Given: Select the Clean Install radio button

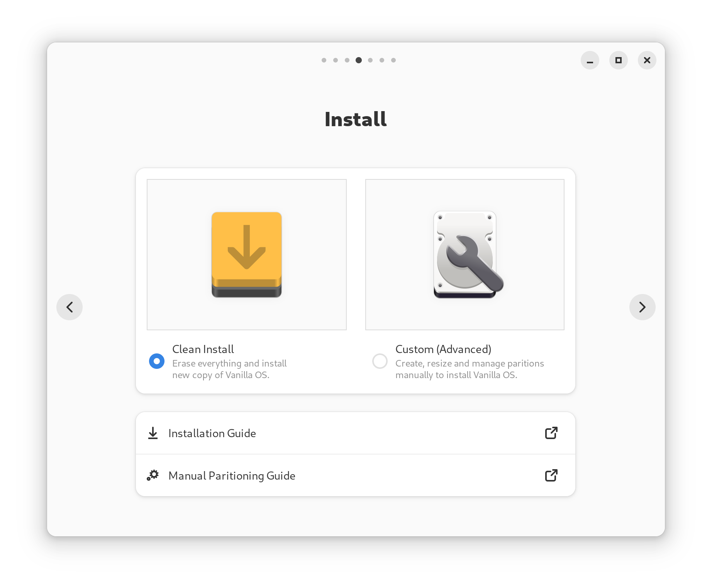Looking at the screenshot, I should coord(156,361).
